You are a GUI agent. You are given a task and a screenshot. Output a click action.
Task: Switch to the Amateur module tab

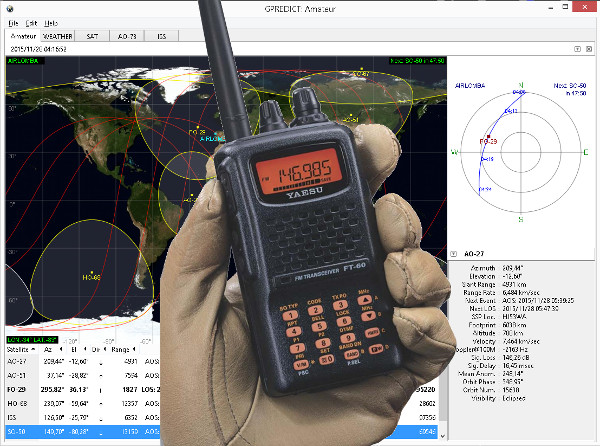(x=23, y=36)
